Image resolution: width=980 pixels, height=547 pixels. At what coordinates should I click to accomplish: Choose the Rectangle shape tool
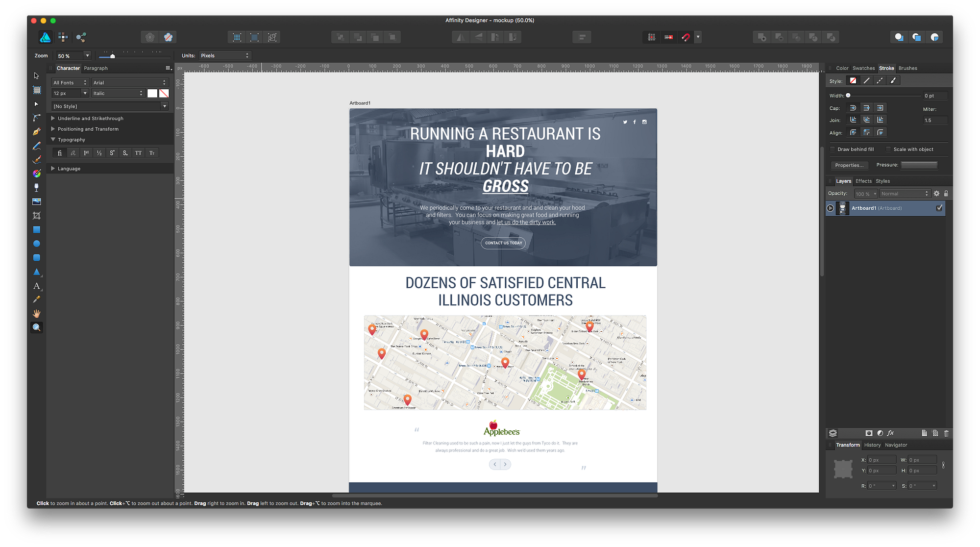coord(37,230)
